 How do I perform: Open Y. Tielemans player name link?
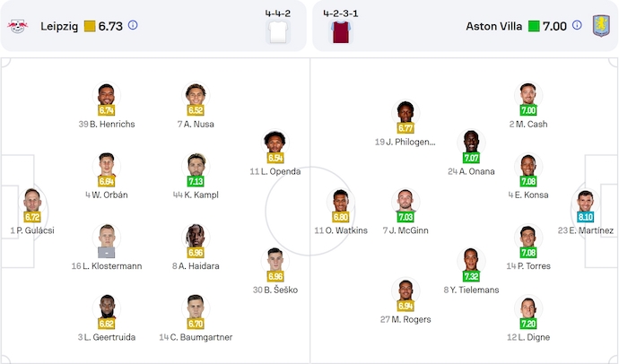point(471,290)
